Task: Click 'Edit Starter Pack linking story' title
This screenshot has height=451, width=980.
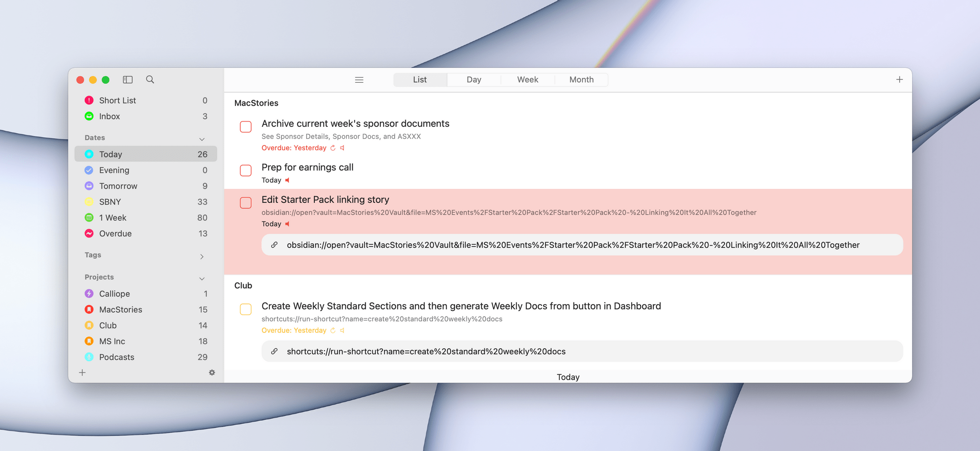Action: coord(325,199)
